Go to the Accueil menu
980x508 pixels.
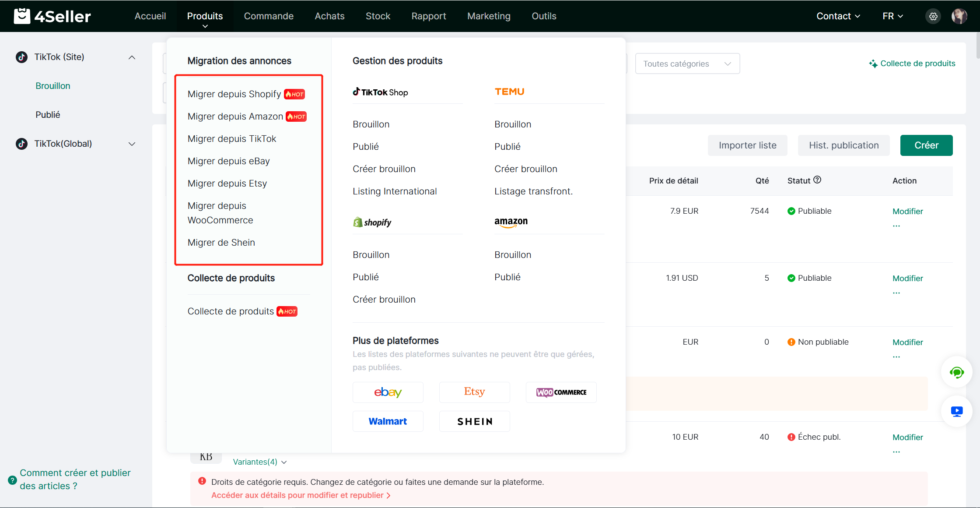pyautogui.click(x=150, y=16)
